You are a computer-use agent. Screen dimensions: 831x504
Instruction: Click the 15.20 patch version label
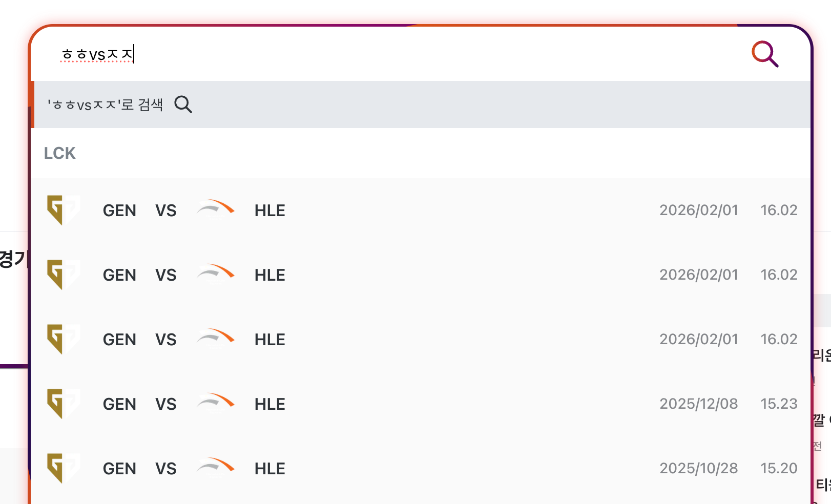coord(779,468)
